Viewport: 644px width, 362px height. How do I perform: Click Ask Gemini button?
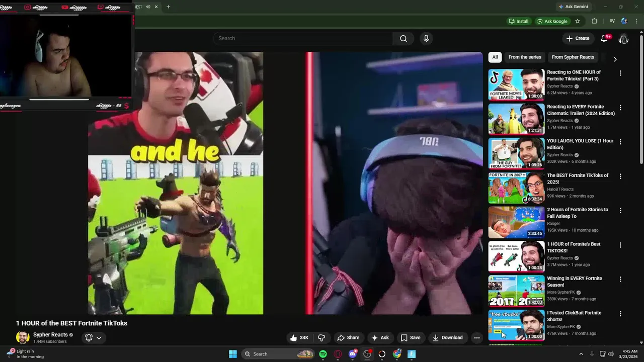click(x=573, y=7)
